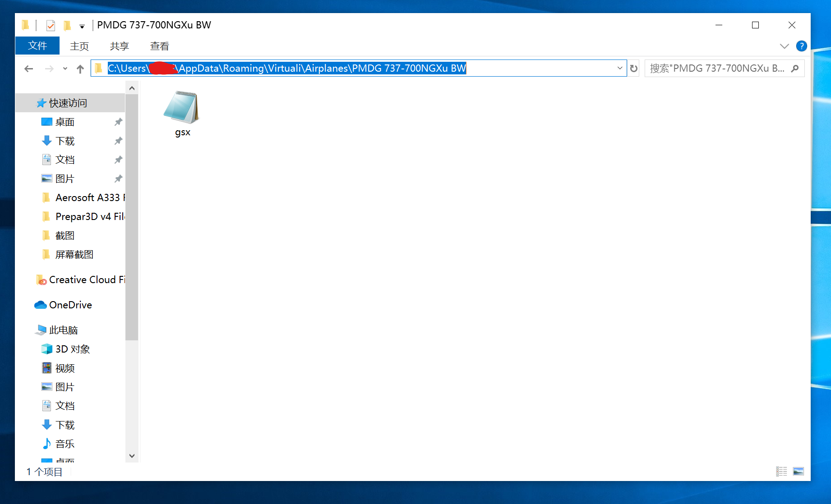Open 文档 under This PC

pos(65,406)
